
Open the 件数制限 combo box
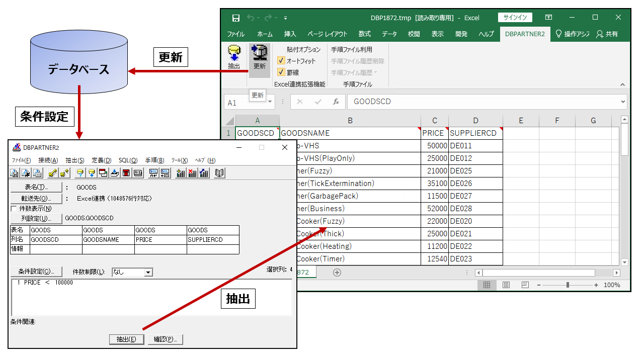pyautogui.click(x=132, y=272)
